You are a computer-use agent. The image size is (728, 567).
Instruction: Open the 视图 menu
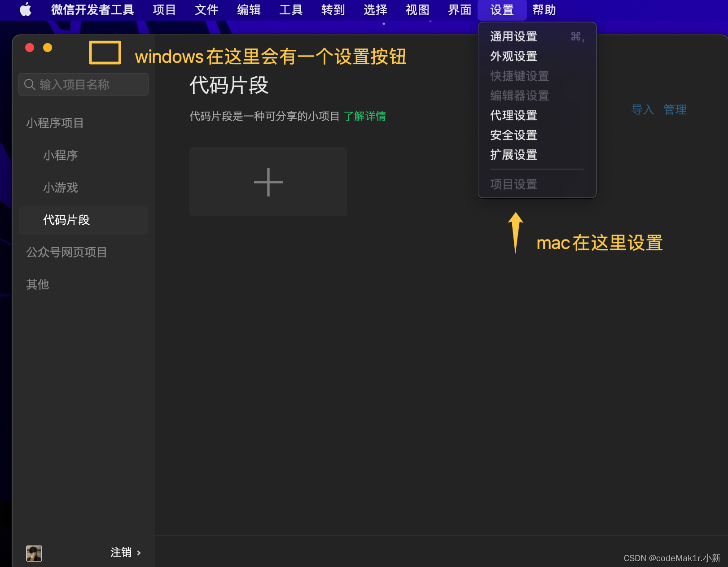click(x=417, y=9)
